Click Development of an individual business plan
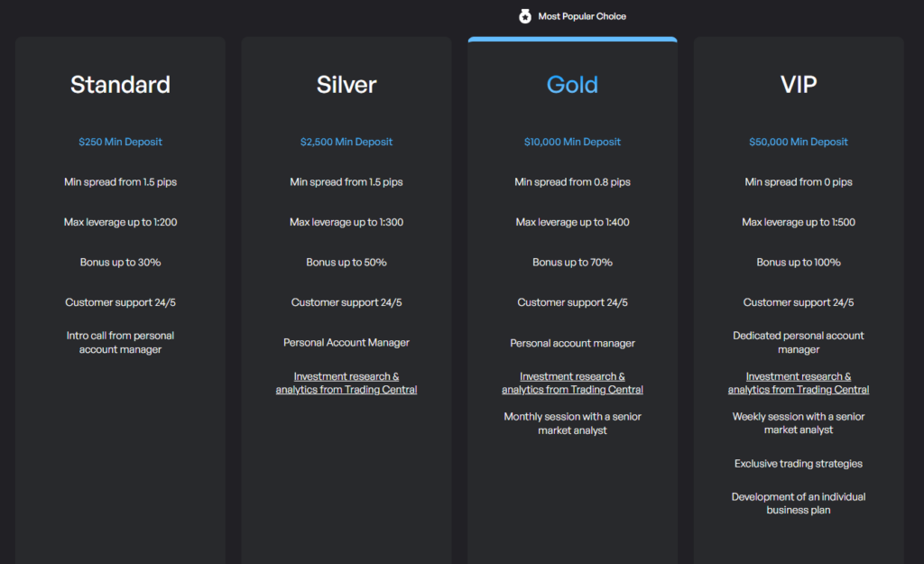Image resolution: width=924 pixels, height=564 pixels. pos(799,504)
